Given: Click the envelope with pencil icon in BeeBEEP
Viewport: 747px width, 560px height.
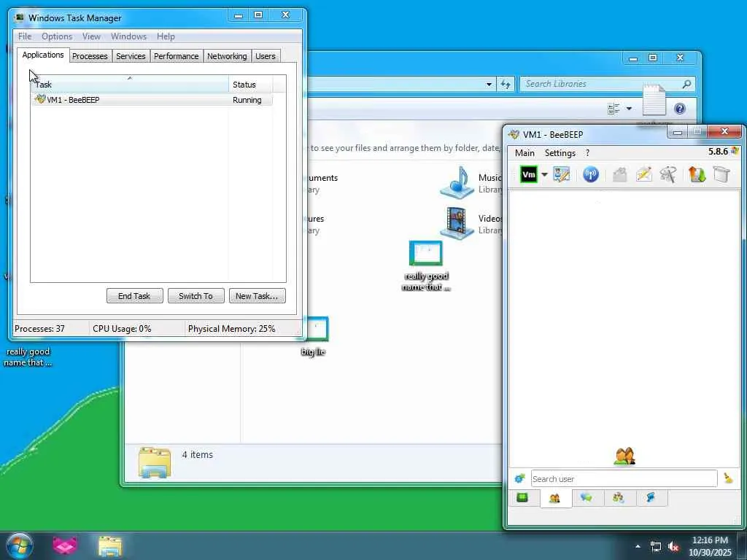Looking at the screenshot, I should 643,174.
